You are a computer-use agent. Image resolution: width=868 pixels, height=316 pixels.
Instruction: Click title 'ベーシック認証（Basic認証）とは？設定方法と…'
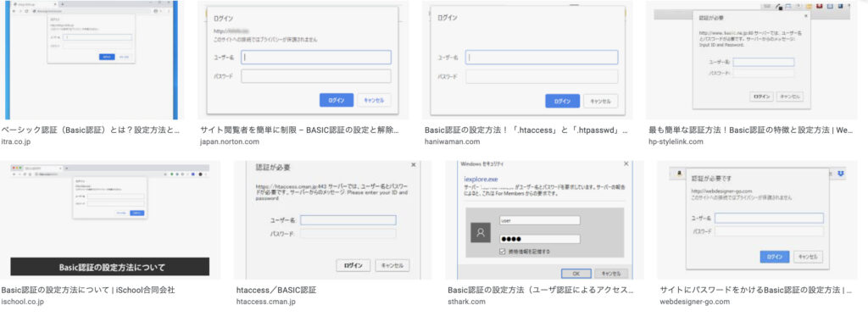pos(91,130)
